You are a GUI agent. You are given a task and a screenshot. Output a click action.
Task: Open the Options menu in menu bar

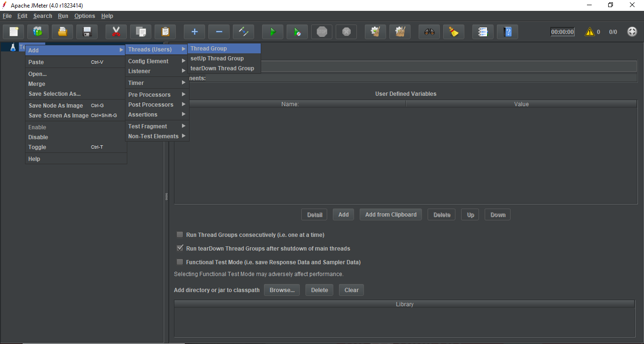click(x=84, y=16)
